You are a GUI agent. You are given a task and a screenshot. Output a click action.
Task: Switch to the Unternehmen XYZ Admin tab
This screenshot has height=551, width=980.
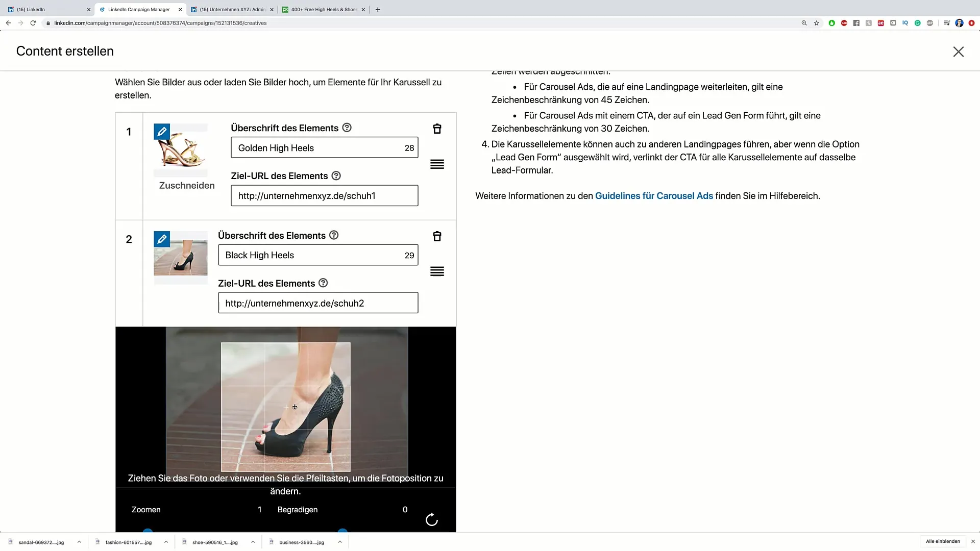point(232,9)
